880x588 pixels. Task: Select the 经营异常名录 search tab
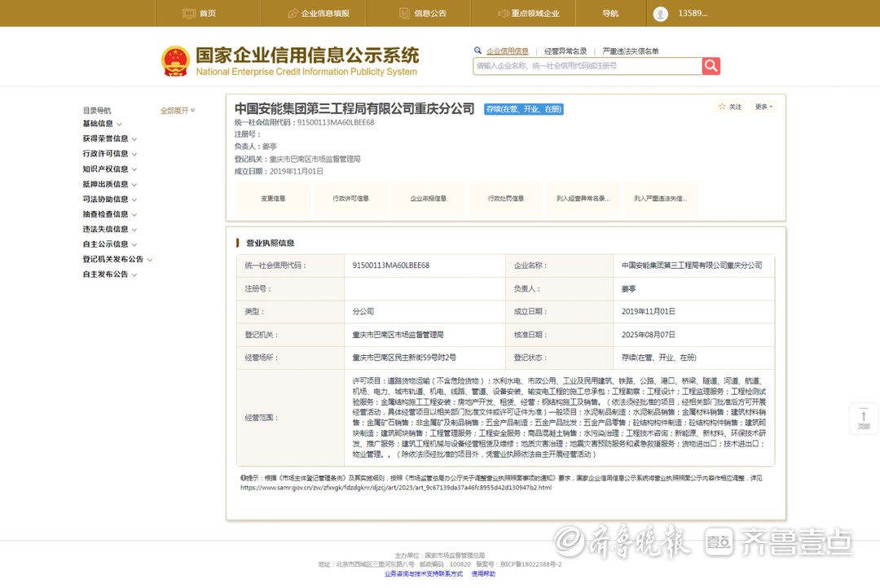point(565,51)
